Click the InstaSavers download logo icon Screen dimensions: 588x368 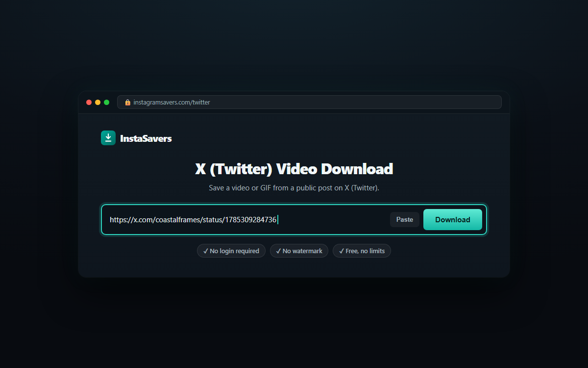108,138
